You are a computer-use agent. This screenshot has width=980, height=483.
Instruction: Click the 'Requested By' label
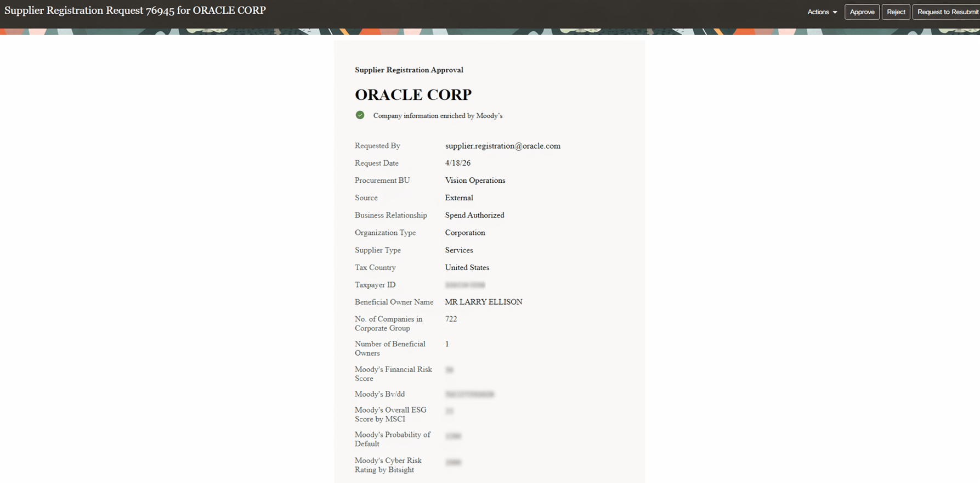tap(377, 146)
